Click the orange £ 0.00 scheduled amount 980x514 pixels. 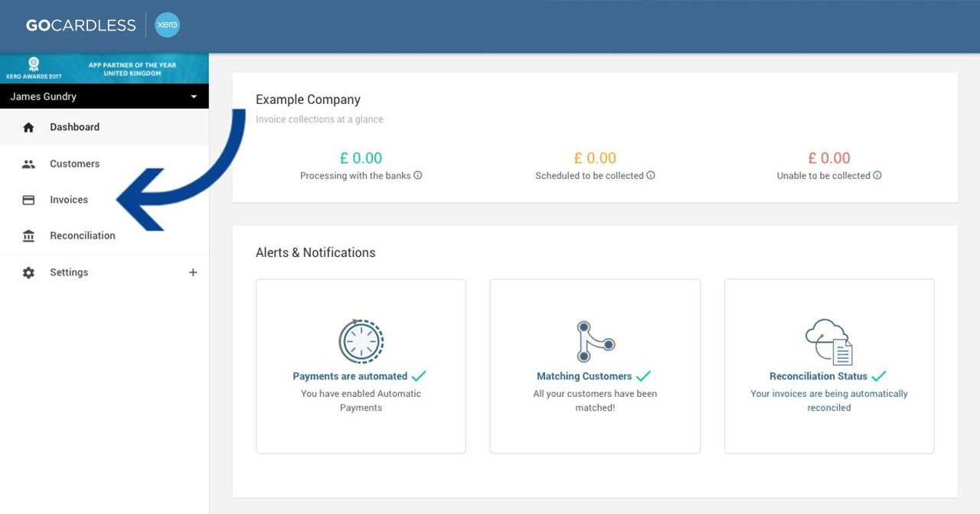(x=595, y=158)
